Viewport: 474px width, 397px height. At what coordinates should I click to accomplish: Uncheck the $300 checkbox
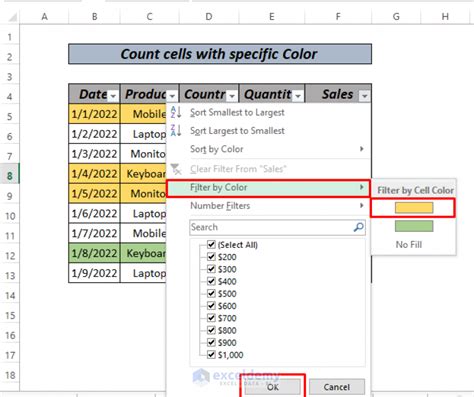(x=211, y=269)
